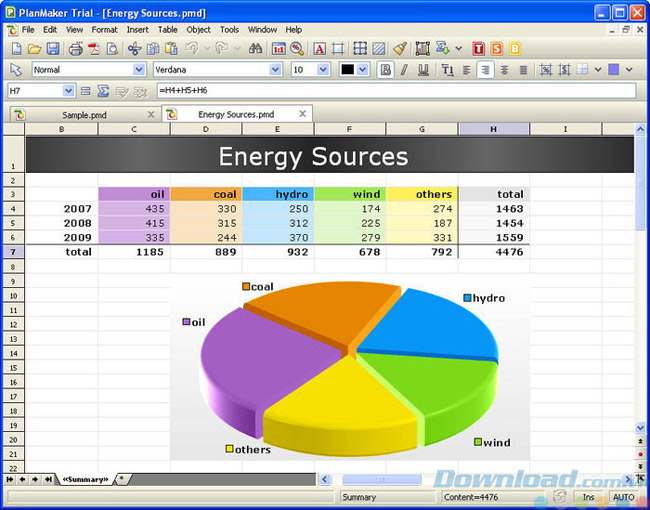Click the Cut scissors icon
This screenshot has height=510, width=650.
(x=134, y=48)
